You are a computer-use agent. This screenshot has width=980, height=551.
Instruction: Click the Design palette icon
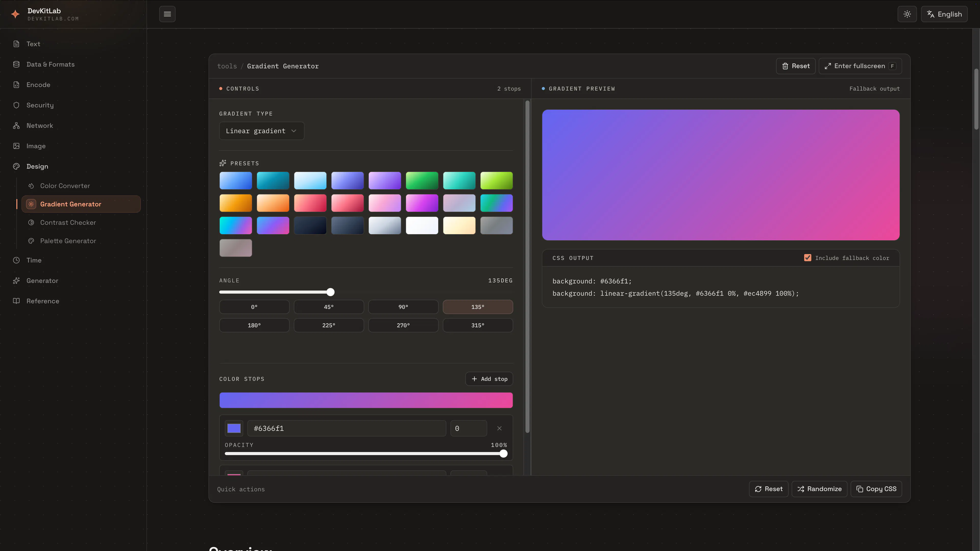point(16,166)
